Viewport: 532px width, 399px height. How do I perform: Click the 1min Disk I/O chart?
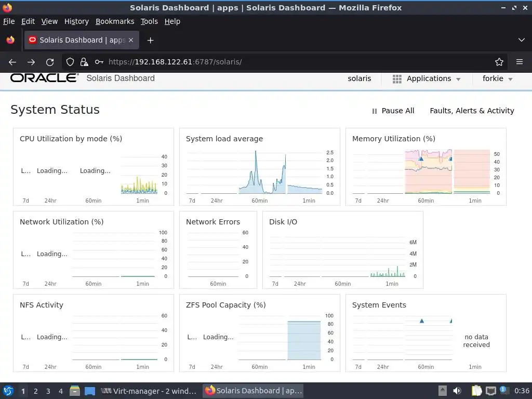(388, 256)
